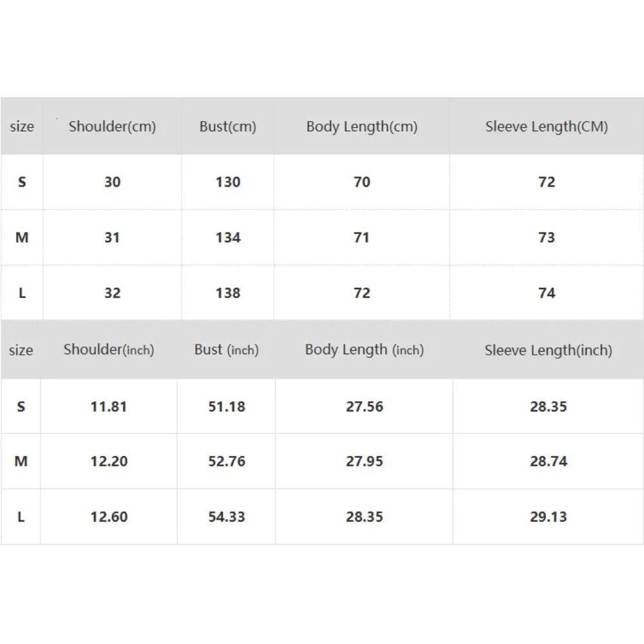Viewport: 644px width, 644px height.
Task: Select the Body Length (inch) header
Action: (364, 350)
